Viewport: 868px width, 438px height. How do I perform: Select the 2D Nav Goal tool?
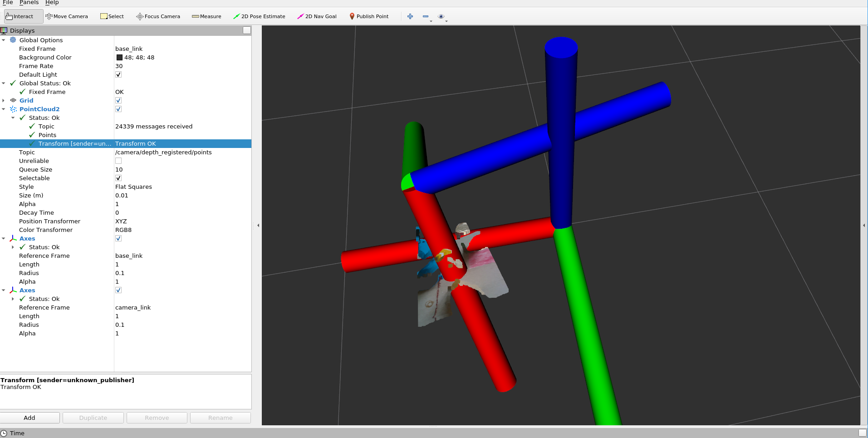pyautogui.click(x=317, y=16)
